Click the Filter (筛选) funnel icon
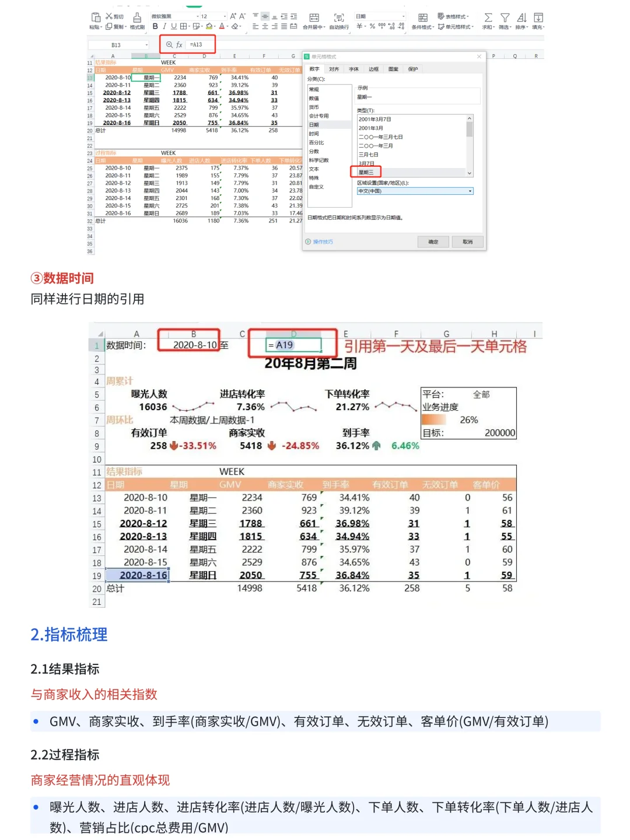This screenshot has height=840, width=630. tap(505, 21)
